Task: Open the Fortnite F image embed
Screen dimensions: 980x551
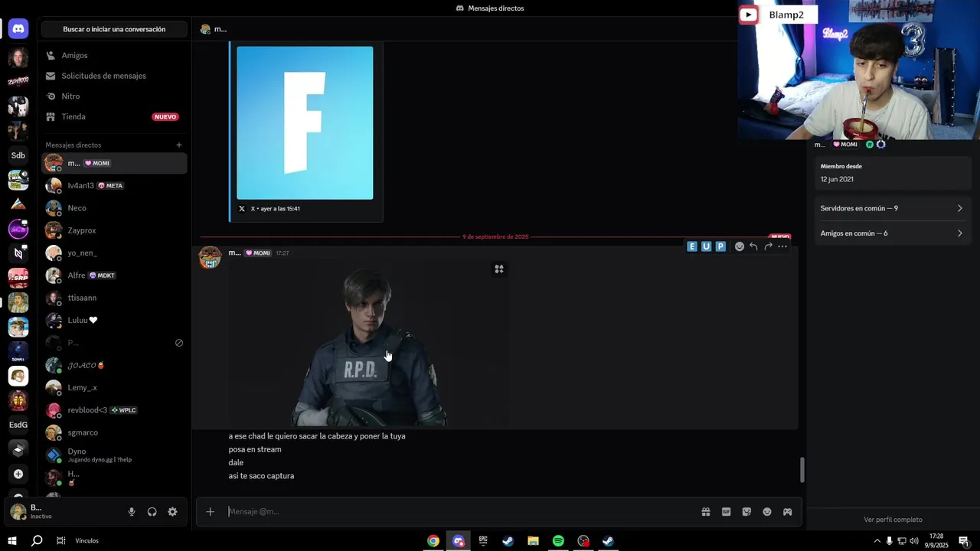Action: [x=305, y=122]
